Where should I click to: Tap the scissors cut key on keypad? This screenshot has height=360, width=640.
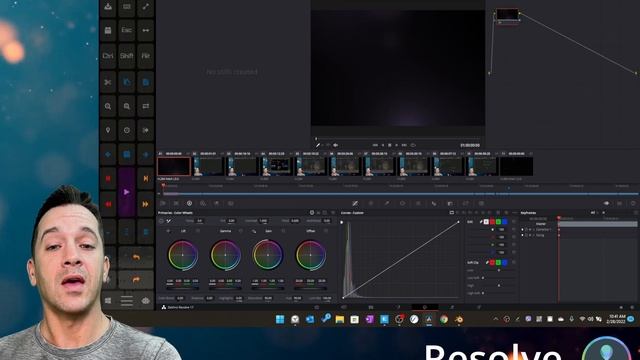pos(108,82)
